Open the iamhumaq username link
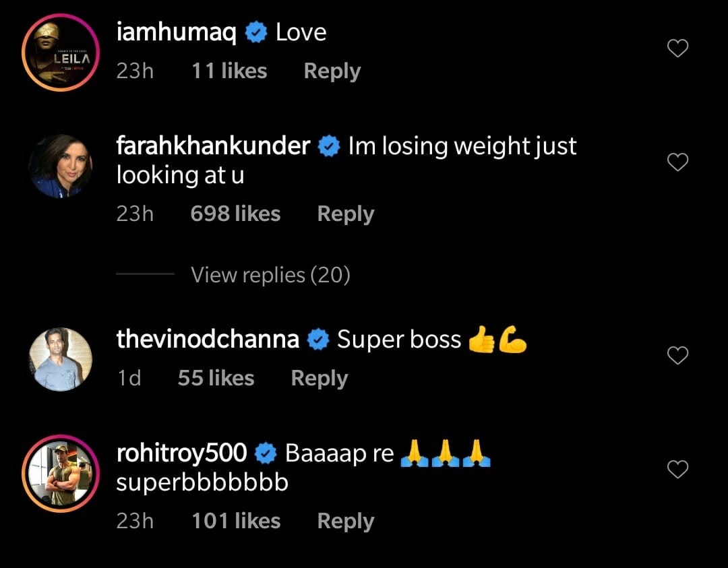The height and width of the screenshot is (568, 728). [x=176, y=32]
